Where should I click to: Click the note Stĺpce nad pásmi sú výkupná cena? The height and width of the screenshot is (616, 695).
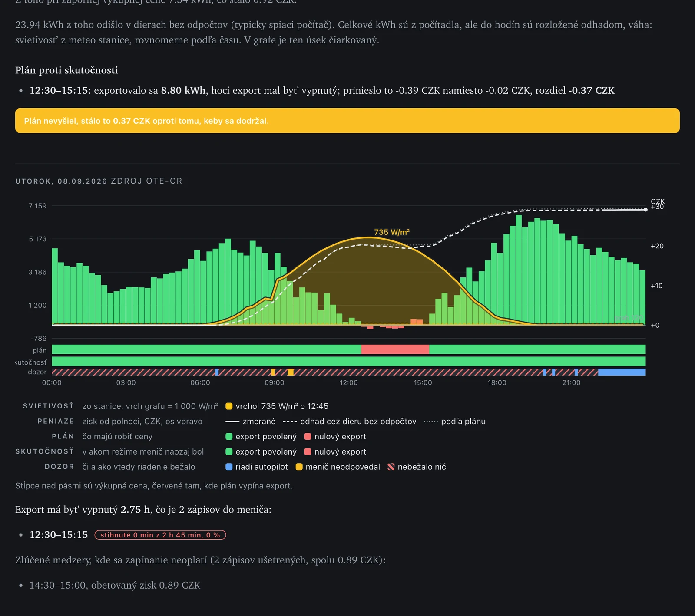[154, 486]
